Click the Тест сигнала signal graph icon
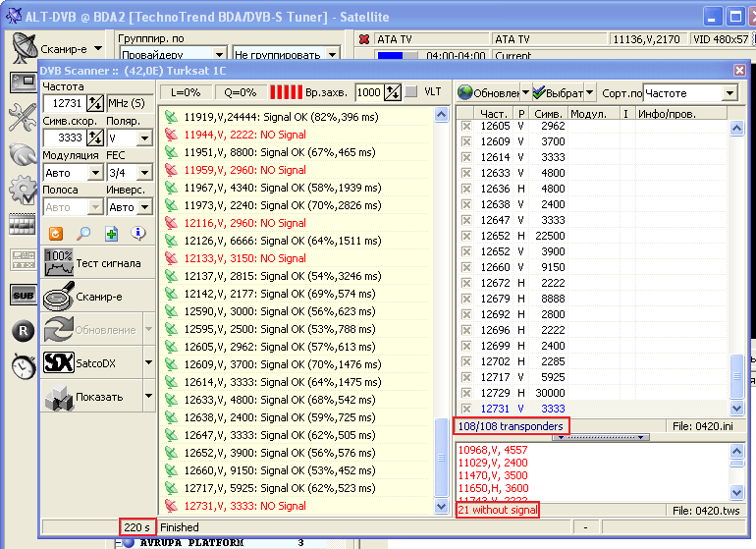The width and height of the screenshot is (756, 549). tap(59, 262)
